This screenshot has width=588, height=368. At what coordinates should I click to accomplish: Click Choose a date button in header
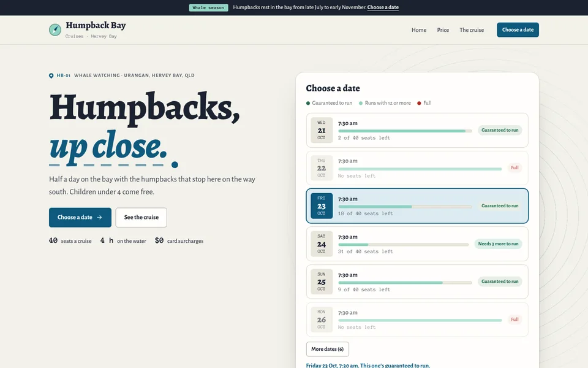[518, 30]
